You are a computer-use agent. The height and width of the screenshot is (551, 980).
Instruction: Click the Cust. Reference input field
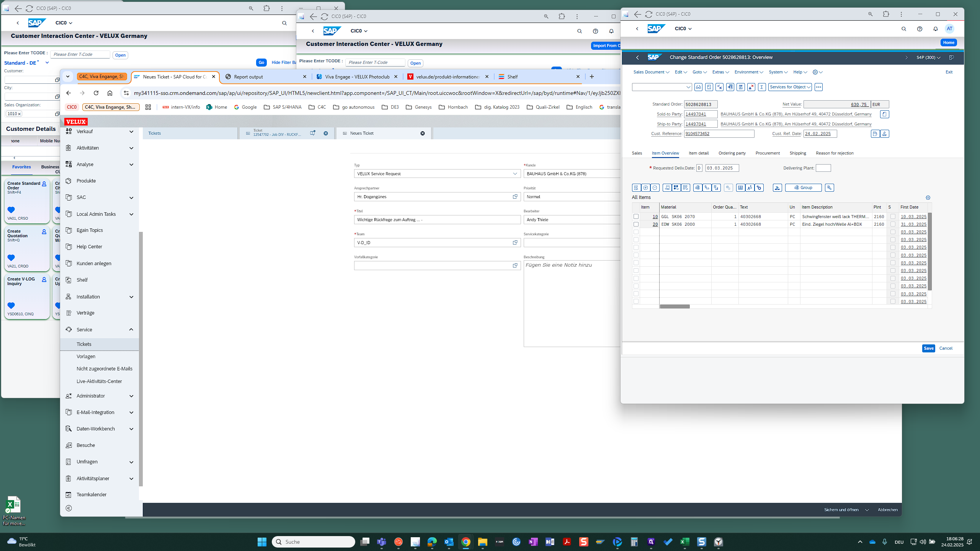pos(719,134)
